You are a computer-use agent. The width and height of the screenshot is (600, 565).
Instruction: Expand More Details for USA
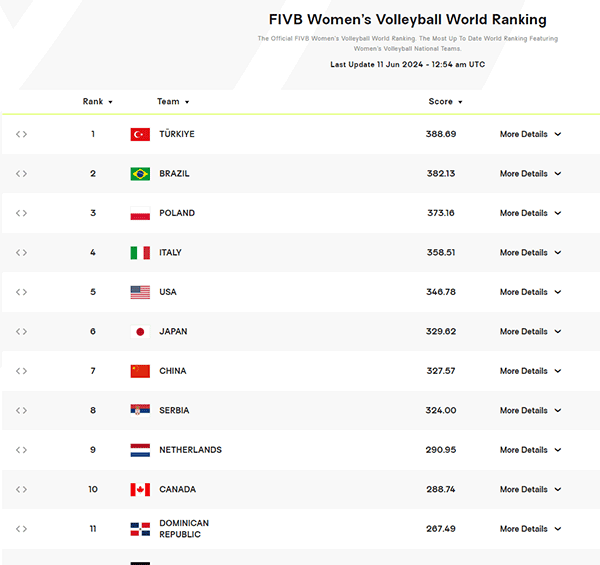pos(530,292)
